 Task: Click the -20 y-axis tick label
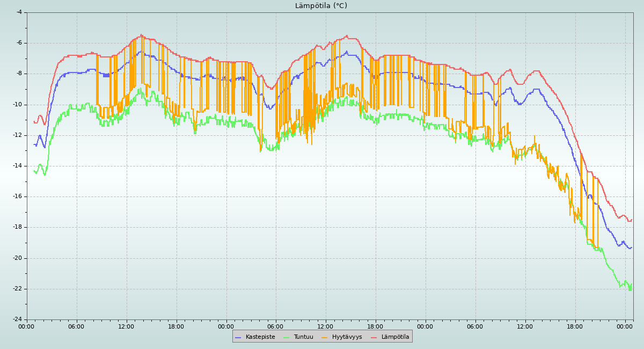coord(17,258)
